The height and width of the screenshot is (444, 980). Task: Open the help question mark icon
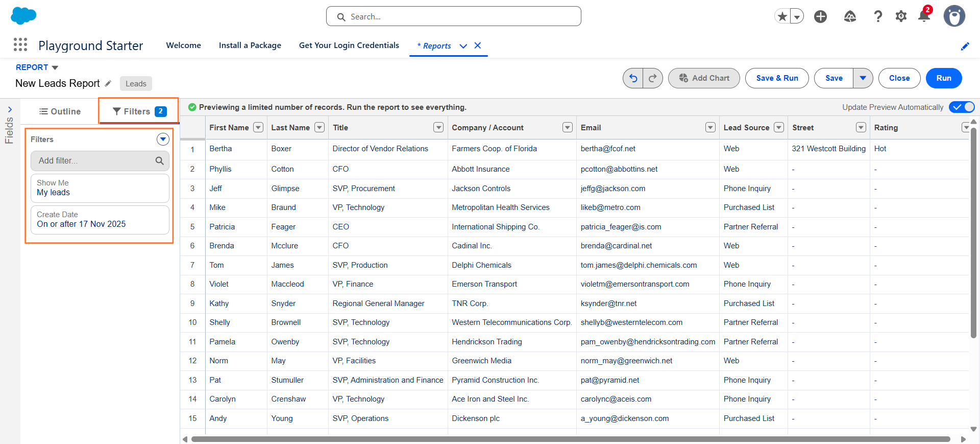pyautogui.click(x=878, y=16)
